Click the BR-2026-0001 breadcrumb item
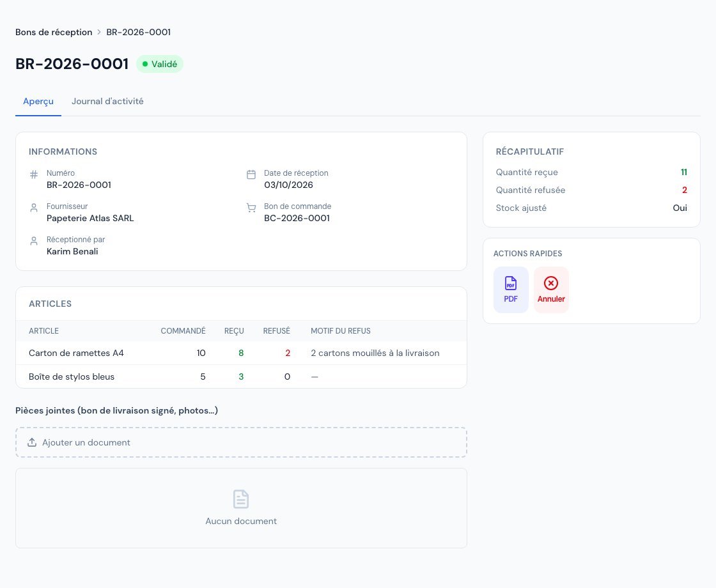This screenshot has width=716, height=588. tap(138, 32)
